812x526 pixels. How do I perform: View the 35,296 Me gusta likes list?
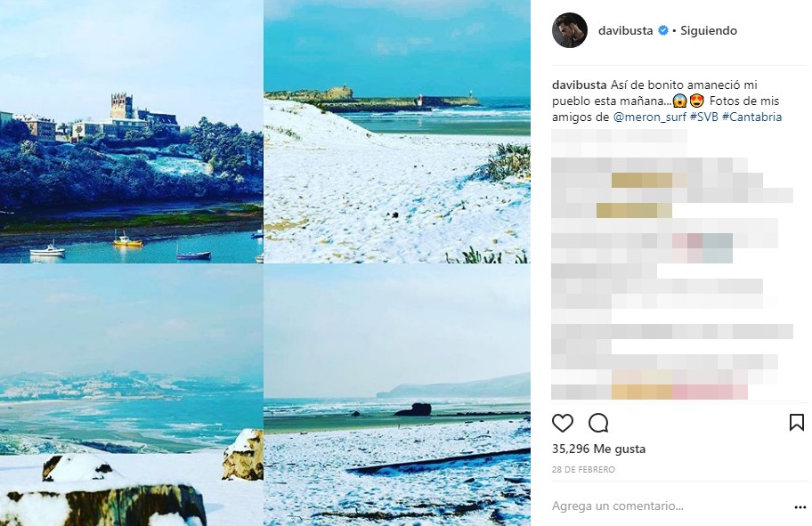tap(598, 449)
